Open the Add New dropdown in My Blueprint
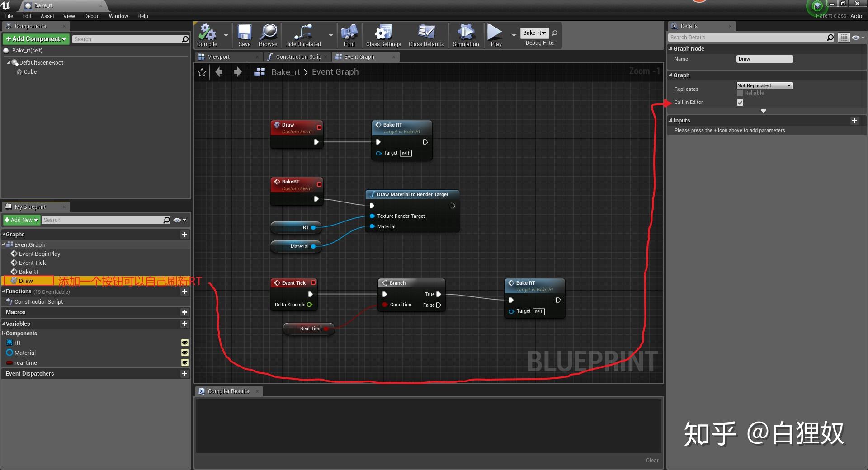Viewport: 868px width, 470px height. 21,220
